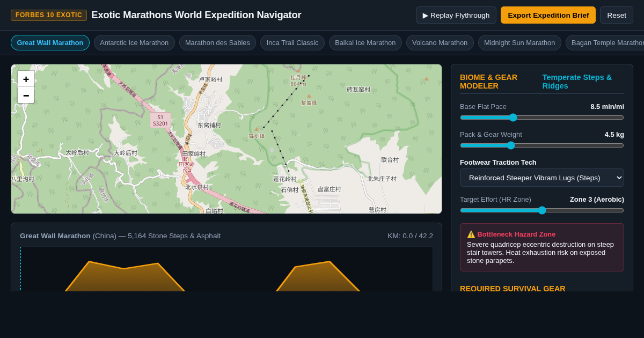
Task: Zoom in on the map
Action: (x=26, y=79)
